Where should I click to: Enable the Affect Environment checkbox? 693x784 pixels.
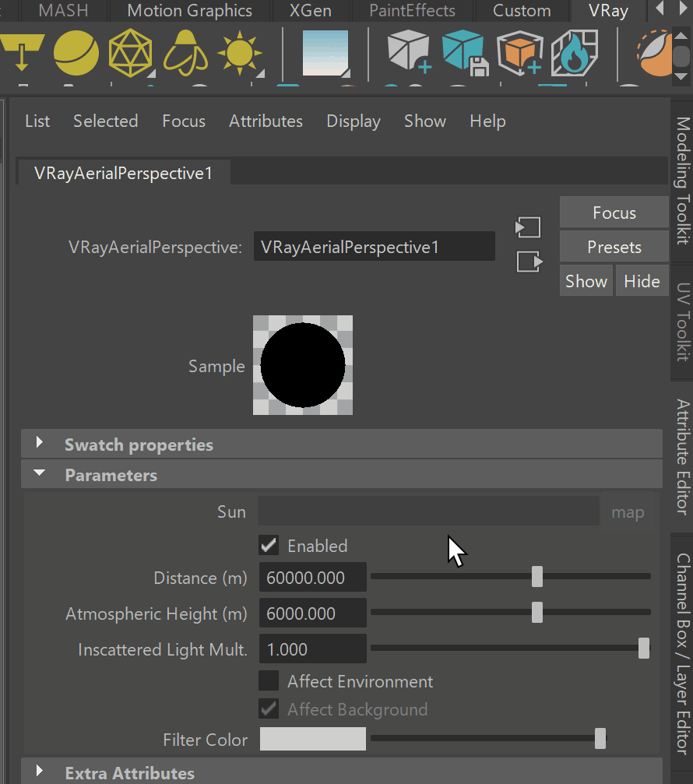(x=269, y=681)
